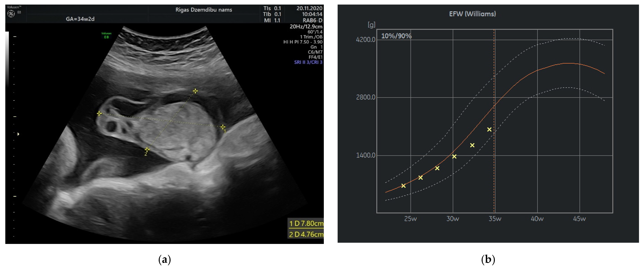The height and width of the screenshot is (267, 644).
Task: Select the EFW data point near 28 weeks
Action: (437, 168)
